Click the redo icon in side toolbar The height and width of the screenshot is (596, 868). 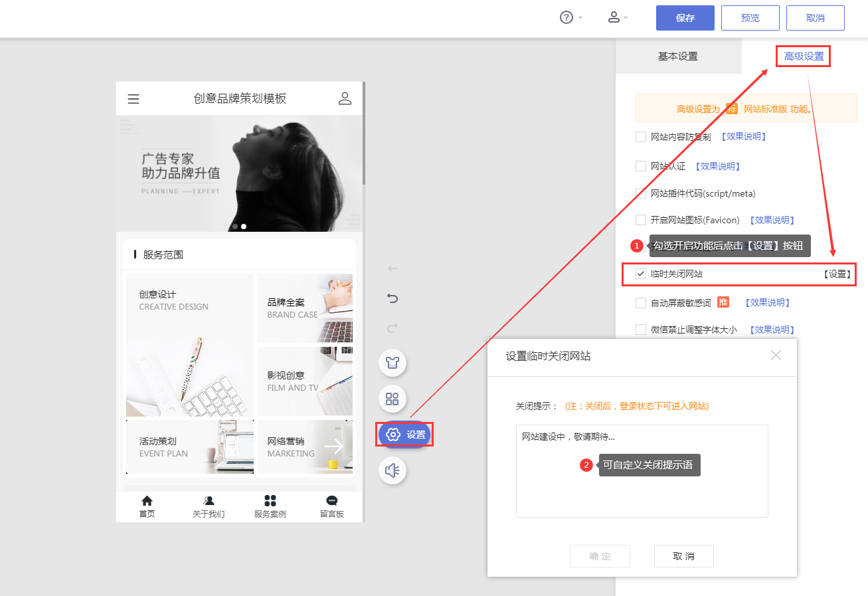392,328
